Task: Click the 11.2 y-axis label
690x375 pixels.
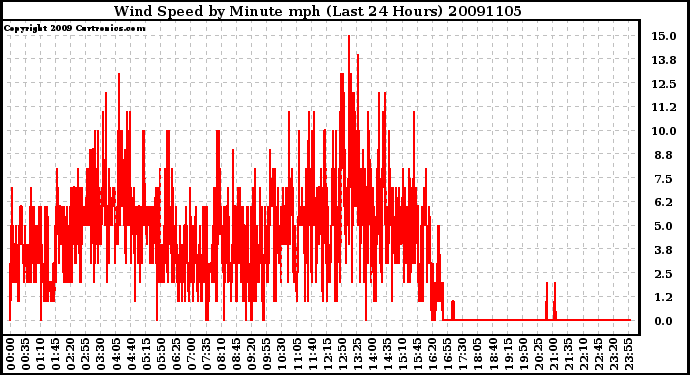Action: [664, 107]
